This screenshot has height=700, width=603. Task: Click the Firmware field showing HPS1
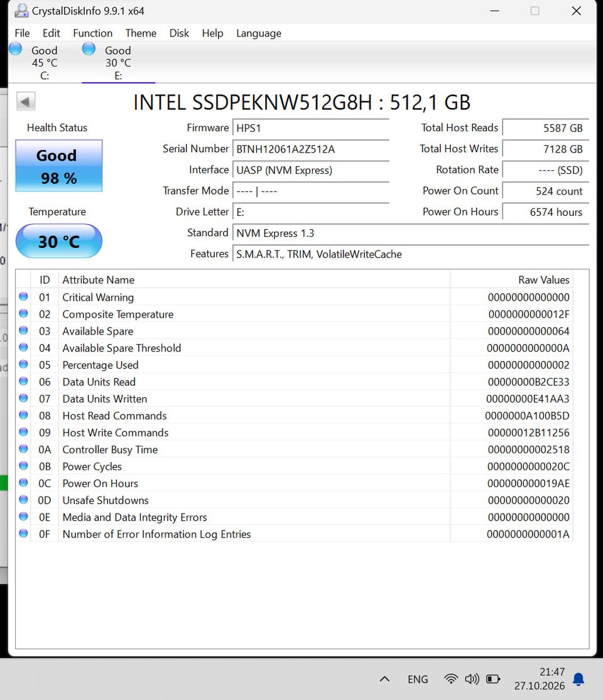[311, 128]
